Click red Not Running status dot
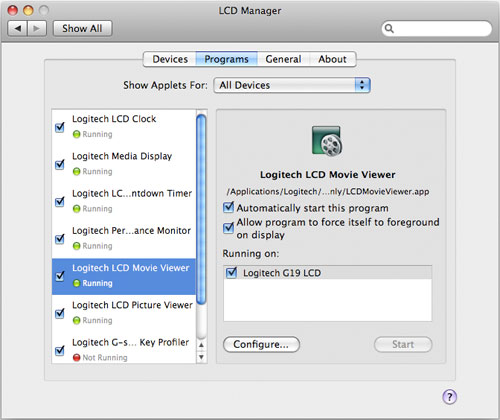Screen dimensions: 500x420 click(x=77, y=358)
